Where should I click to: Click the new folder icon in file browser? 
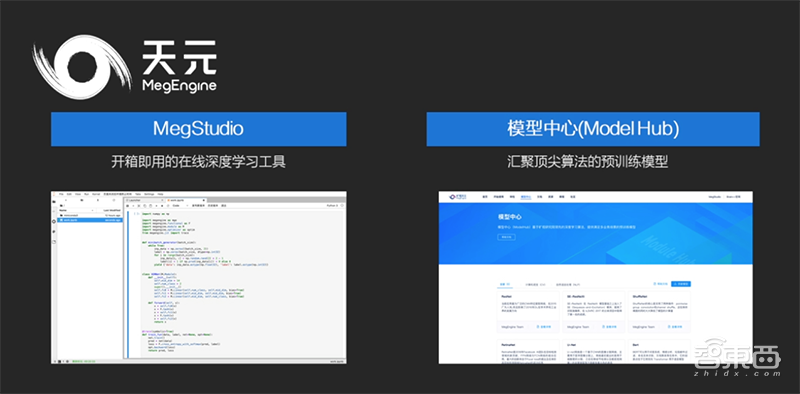[82, 200]
